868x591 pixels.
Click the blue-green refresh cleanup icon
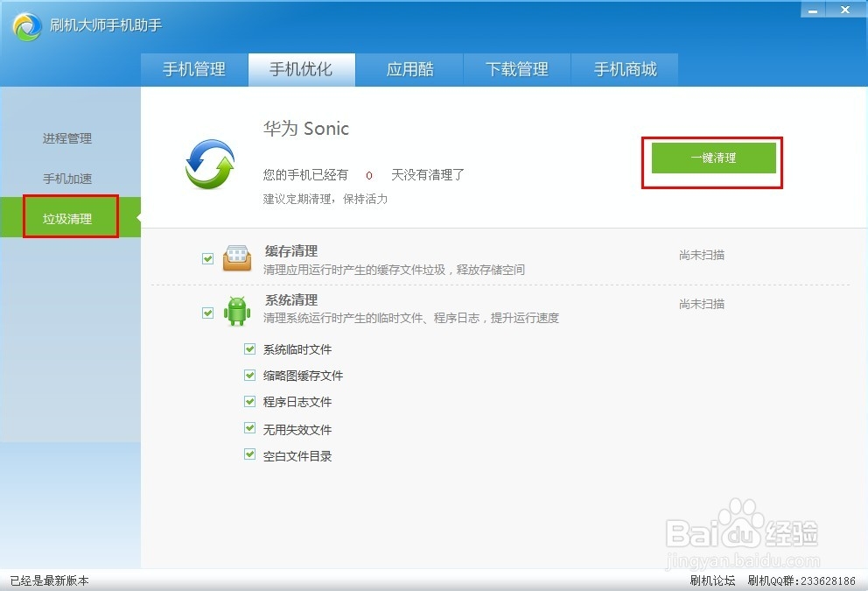(210, 164)
